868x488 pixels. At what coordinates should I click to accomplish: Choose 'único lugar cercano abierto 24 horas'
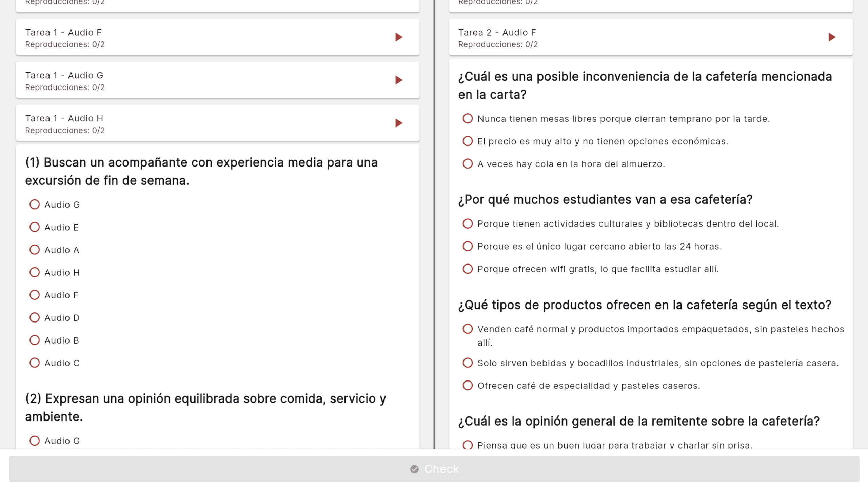click(468, 246)
